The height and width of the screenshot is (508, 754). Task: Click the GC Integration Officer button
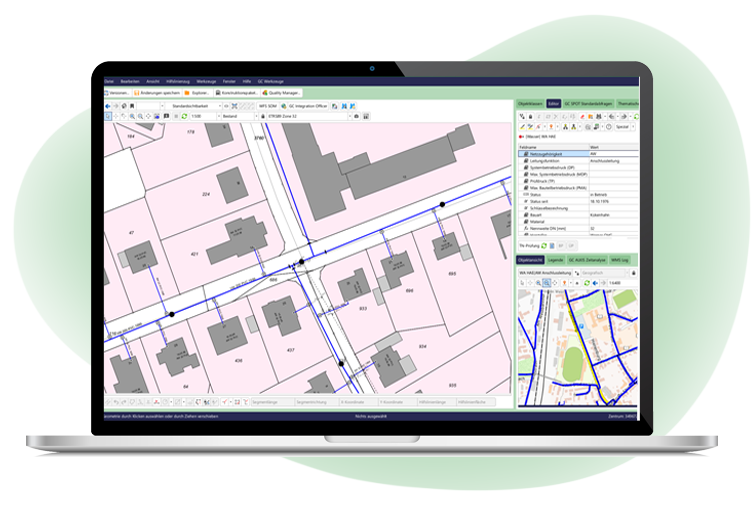point(307,104)
